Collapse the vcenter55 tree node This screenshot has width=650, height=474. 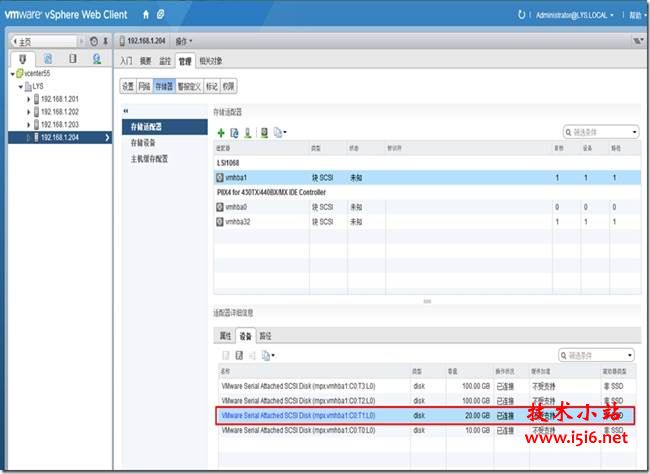12,74
